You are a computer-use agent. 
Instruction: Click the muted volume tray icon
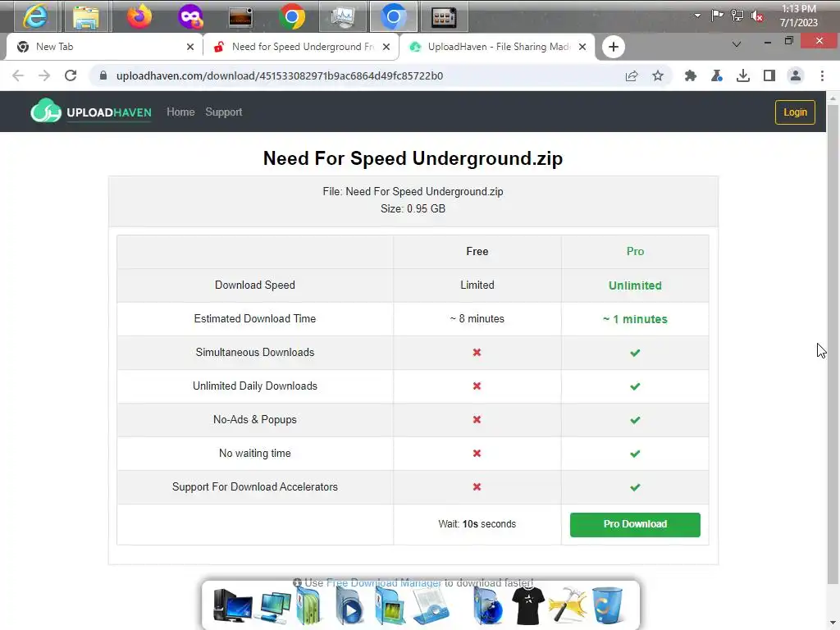[757, 16]
